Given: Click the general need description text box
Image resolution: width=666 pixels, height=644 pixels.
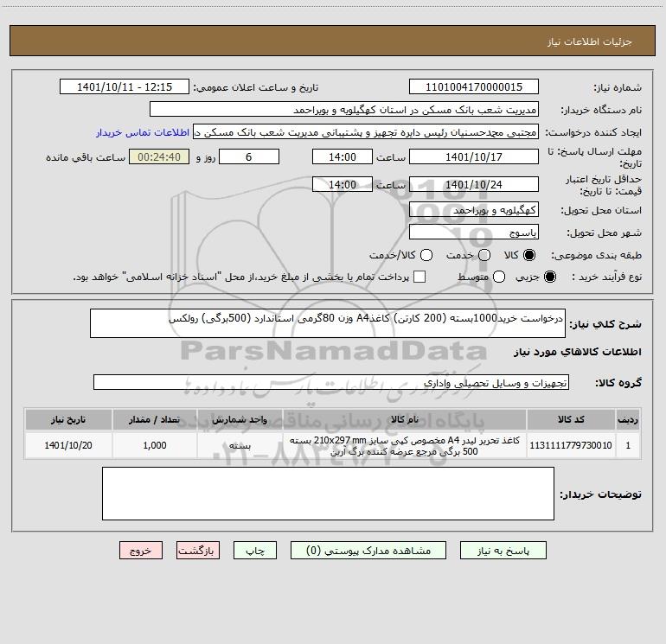Looking at the screenshot, I should coord(328,323).
